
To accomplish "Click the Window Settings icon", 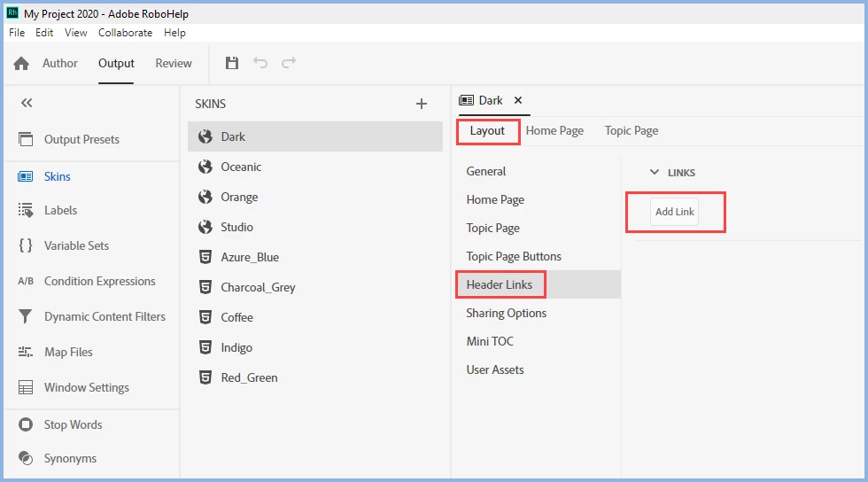I will [26, 387].
